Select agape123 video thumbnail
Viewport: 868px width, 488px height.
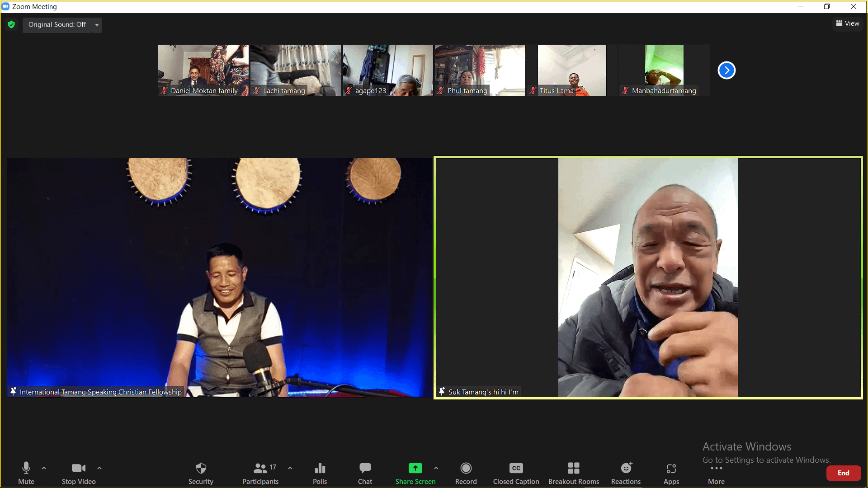click(388, 70)
